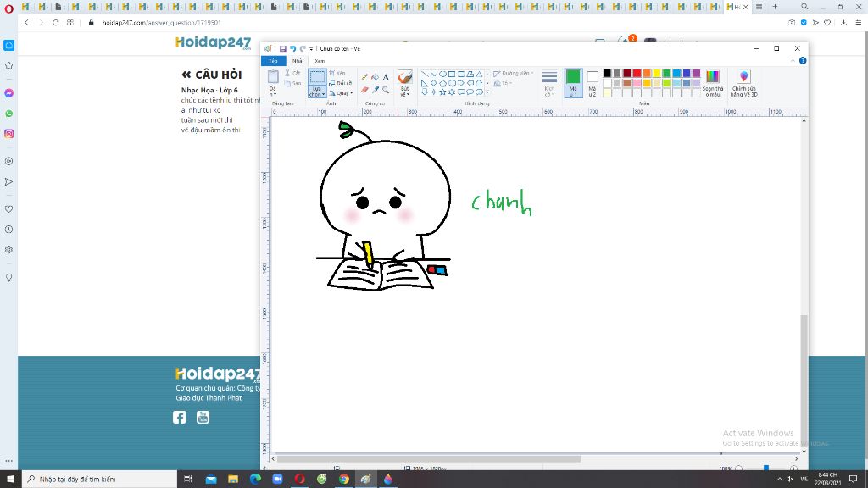Choose the Diamond shape in shapes gallery
This screenshot has width=868, height=488.
(x=433, y=83)
